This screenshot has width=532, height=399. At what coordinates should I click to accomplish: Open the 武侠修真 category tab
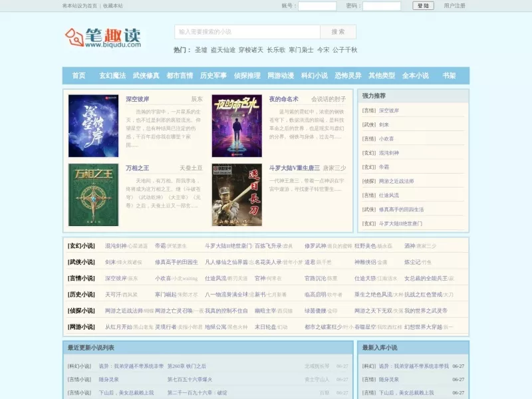[146, 76]
